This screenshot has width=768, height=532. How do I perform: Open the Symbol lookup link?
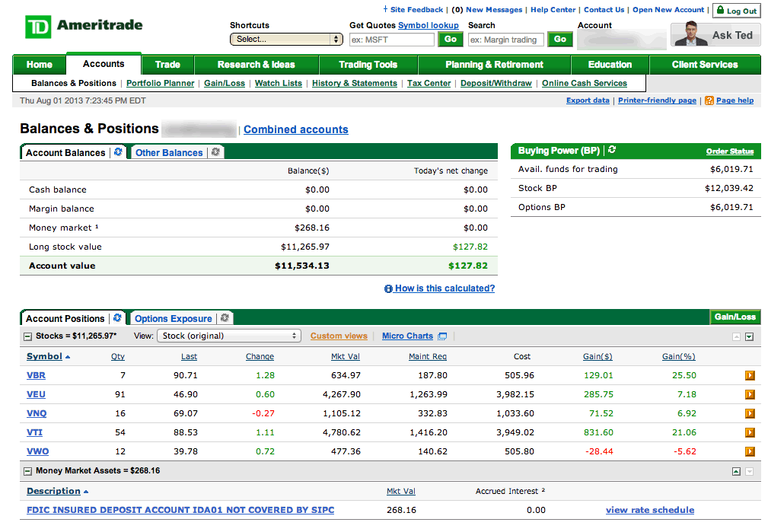429,25
